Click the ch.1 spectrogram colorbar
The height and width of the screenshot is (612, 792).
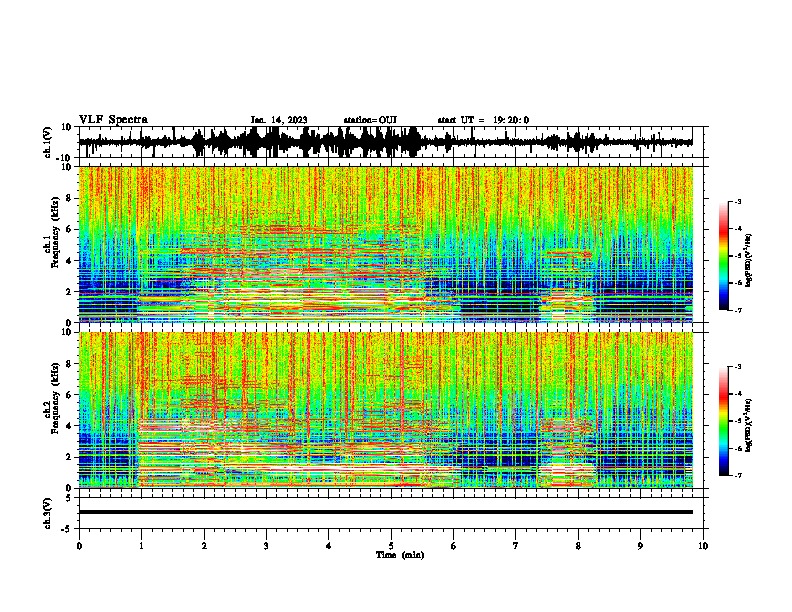(724, 256)
